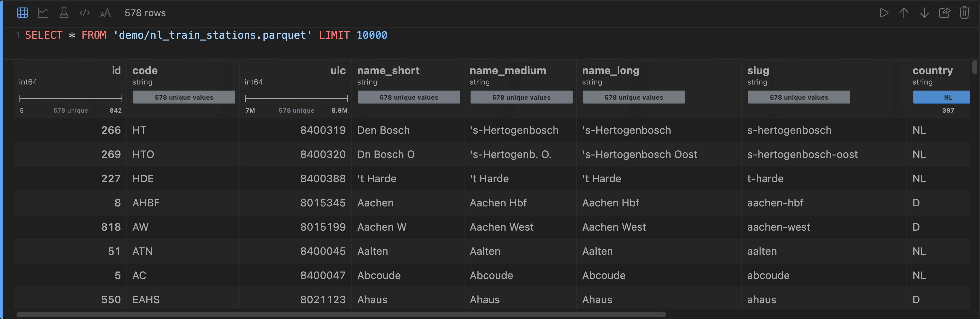
Task: Select the slug cell 'abcoude'
Action: [x=768, y=275]
